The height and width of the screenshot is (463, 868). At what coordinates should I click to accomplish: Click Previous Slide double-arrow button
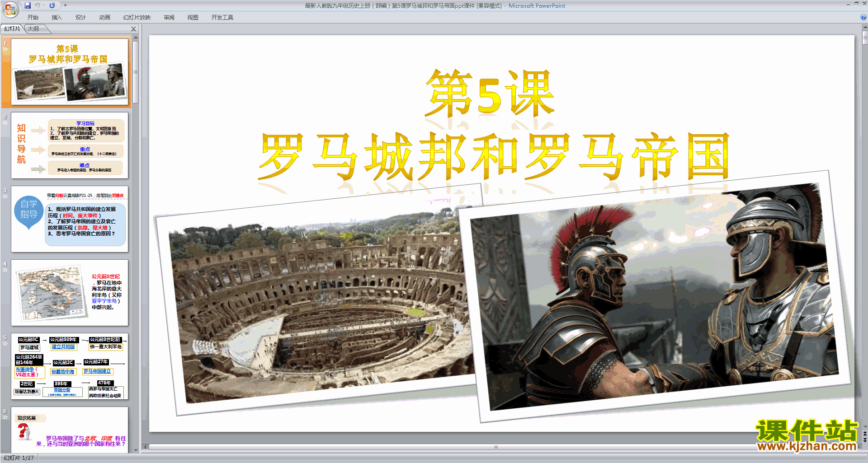(865, 434)
